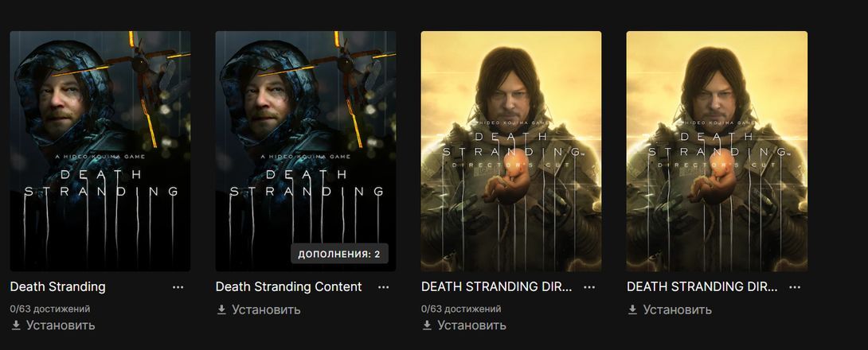Select the Установить text for Death Stranding Content
This screenshot has height=350, width=868.
click(x=266, y=309)
